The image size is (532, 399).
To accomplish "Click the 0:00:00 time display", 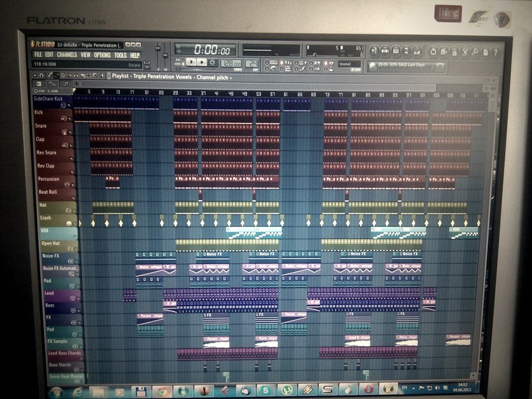I will click(x=205, y=50).
